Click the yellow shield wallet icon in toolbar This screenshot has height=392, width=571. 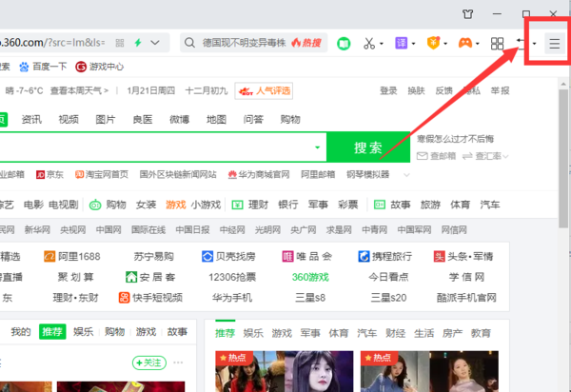coord(433,43)
